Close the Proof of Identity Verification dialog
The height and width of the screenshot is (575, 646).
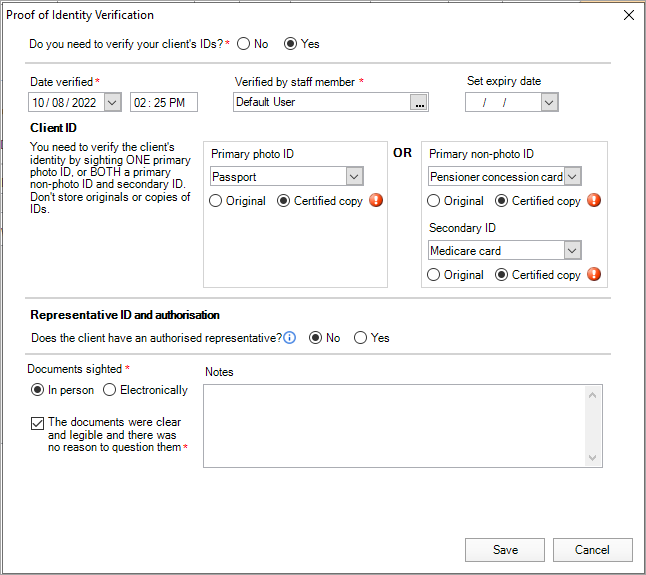(628, 15)
